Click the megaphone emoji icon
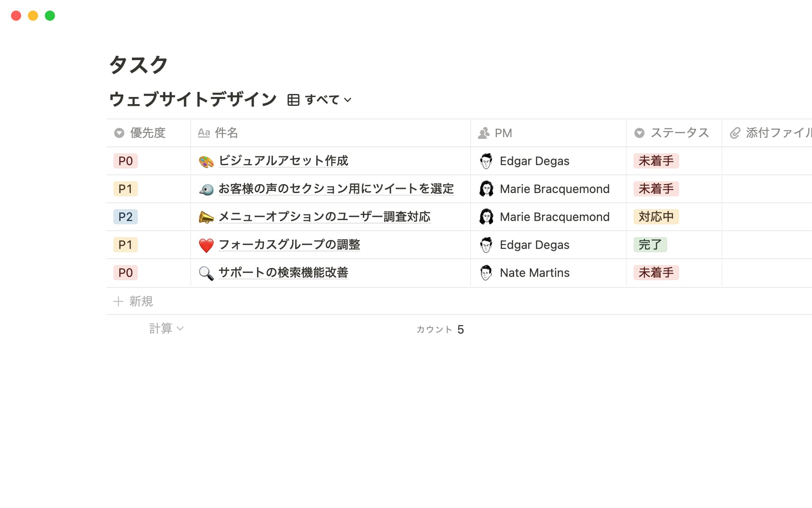 [x=206, y=217]
